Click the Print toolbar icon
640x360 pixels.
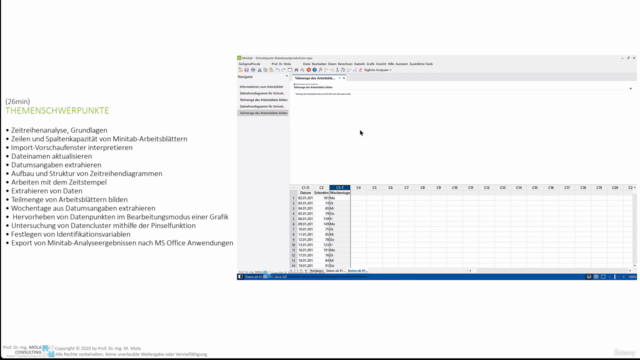(253, 70)
